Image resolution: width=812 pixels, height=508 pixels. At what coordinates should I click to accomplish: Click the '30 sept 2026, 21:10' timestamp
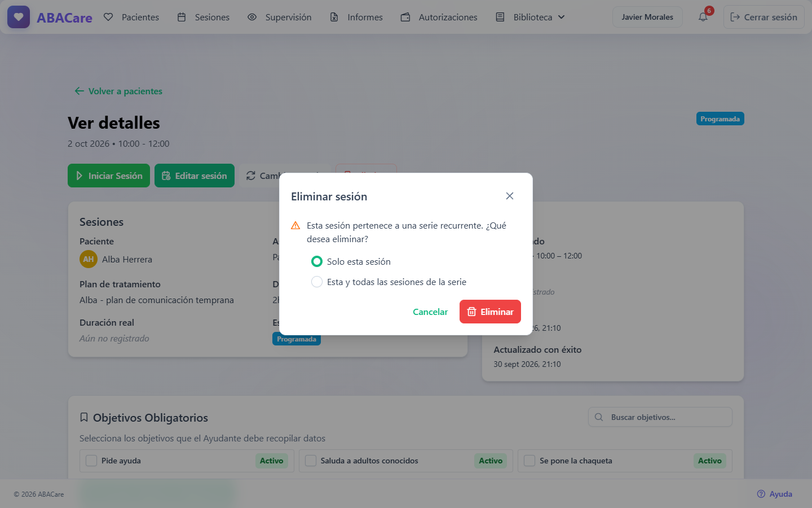[x=527, y=364]
